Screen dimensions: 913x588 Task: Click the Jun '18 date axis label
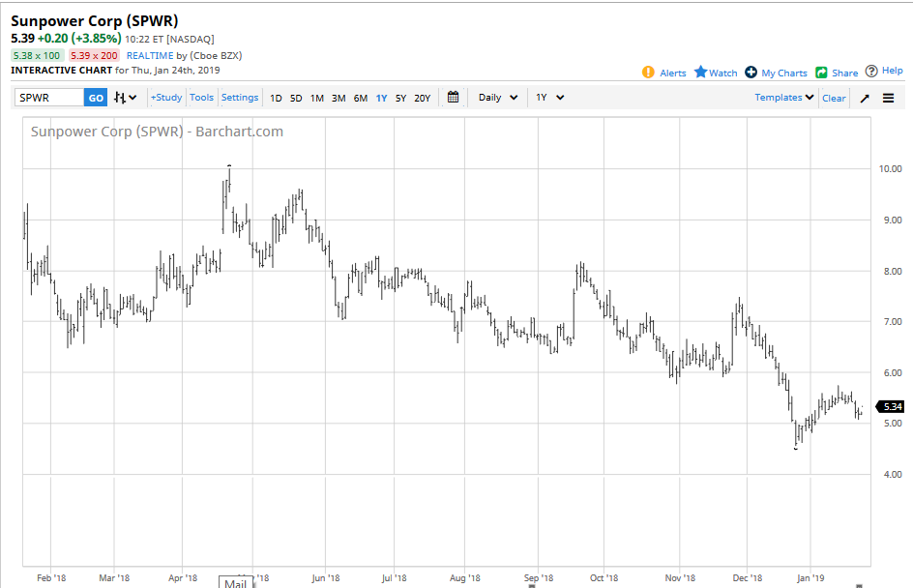click(x=326, y=578)
